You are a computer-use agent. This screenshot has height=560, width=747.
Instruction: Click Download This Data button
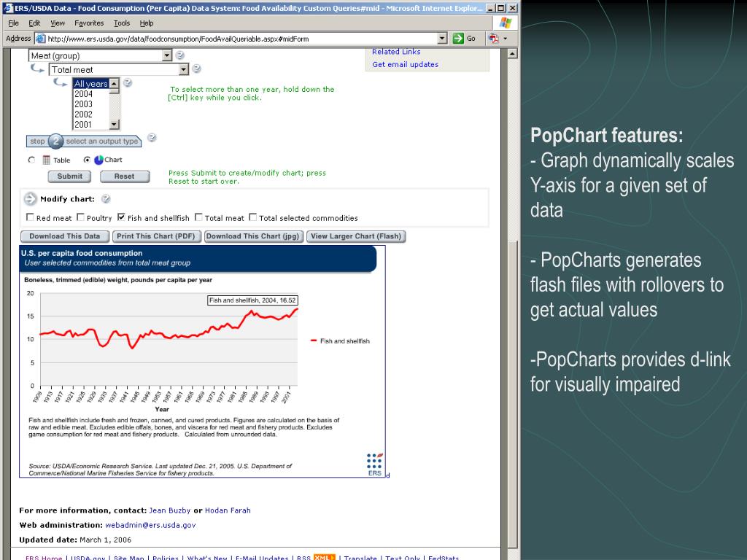click(65, 236)
